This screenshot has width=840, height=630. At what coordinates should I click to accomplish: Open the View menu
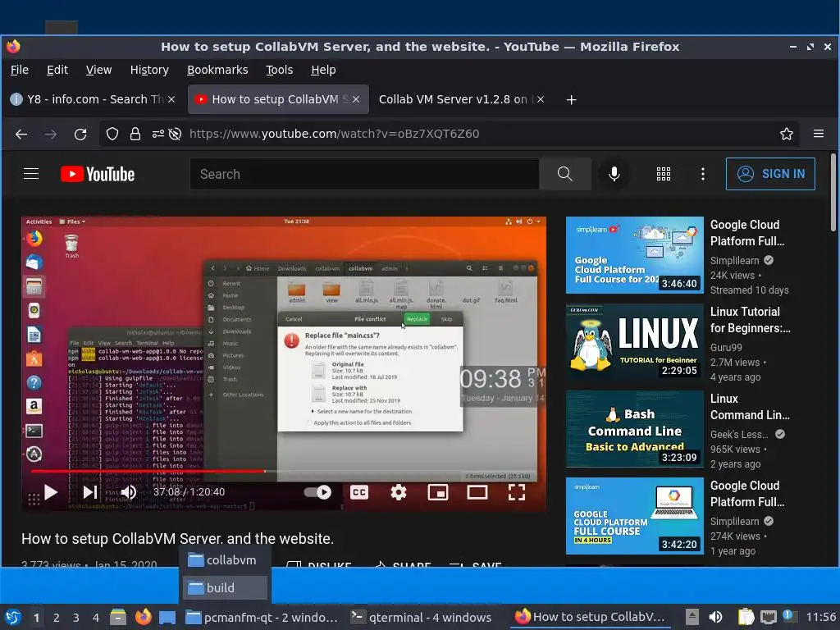[98, 71]
